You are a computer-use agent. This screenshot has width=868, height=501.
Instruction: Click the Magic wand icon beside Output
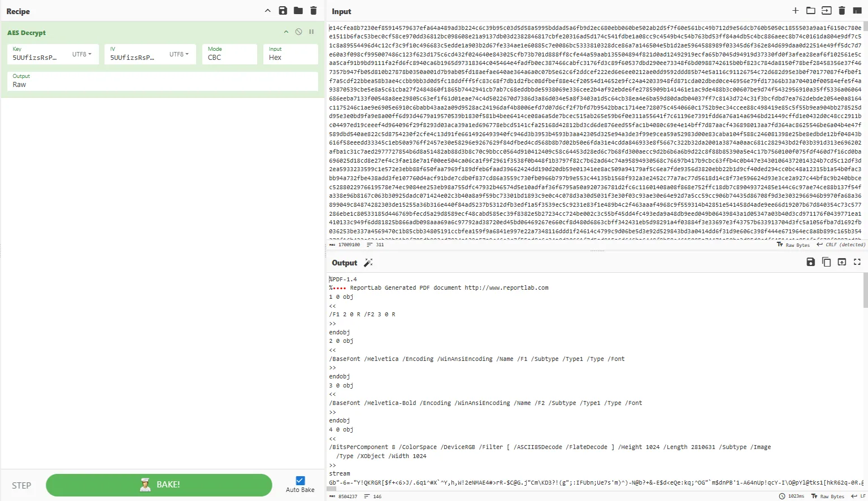368,263
